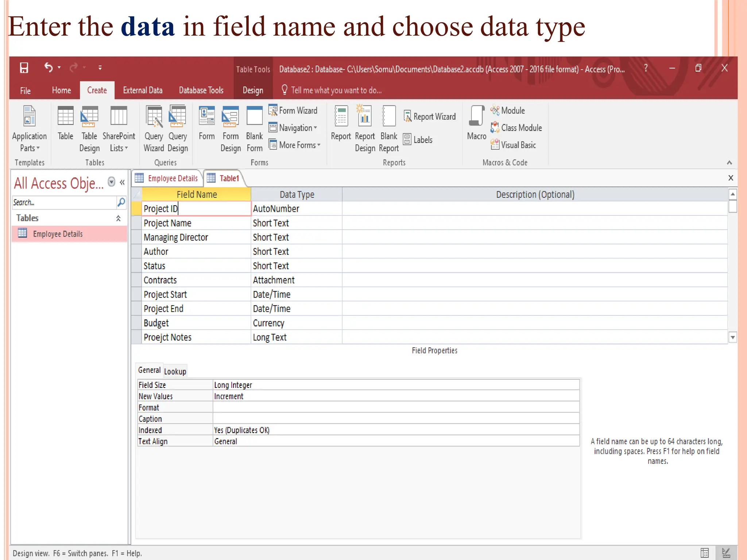The height and width of the screenshot is (560, 747).
Task: Click the Project Name field cell
Action: click(196, 223)
